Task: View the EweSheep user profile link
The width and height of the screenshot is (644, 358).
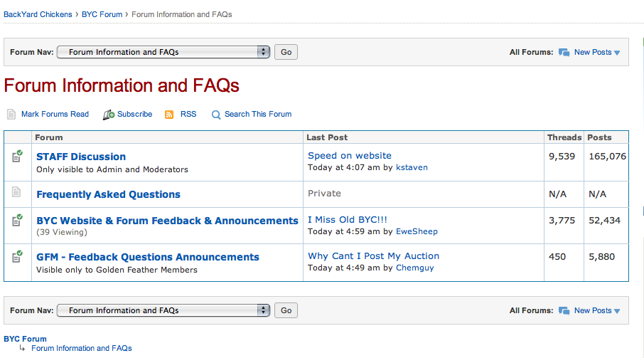Action: tap(417, 231)
